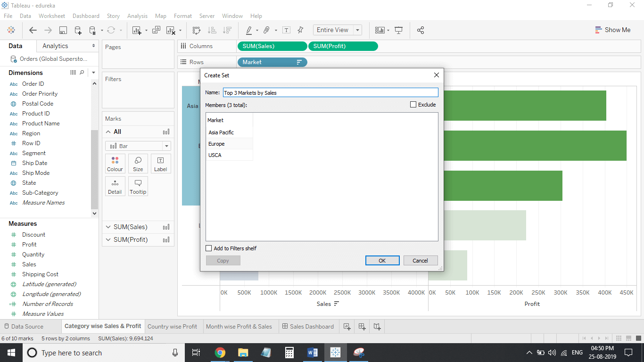Click the set Name input field
The height and width of the screenshot is (362, 644).
330,92
